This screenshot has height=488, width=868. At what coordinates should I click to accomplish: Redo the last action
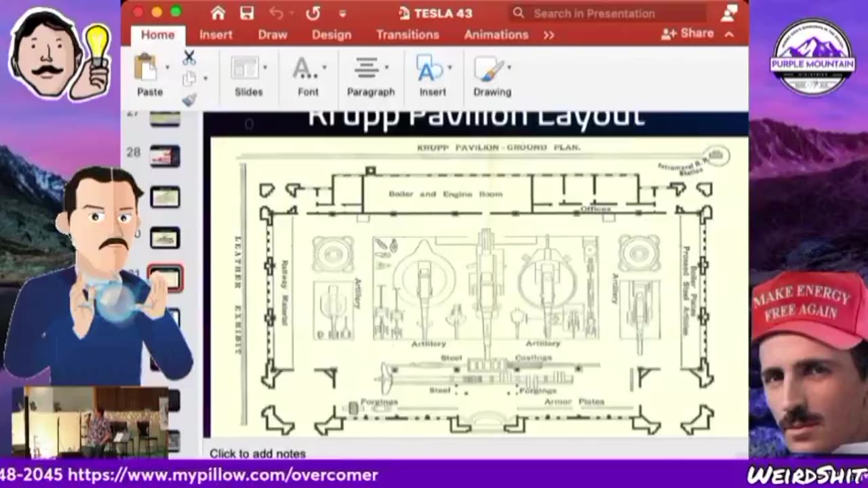click(313, 13)
